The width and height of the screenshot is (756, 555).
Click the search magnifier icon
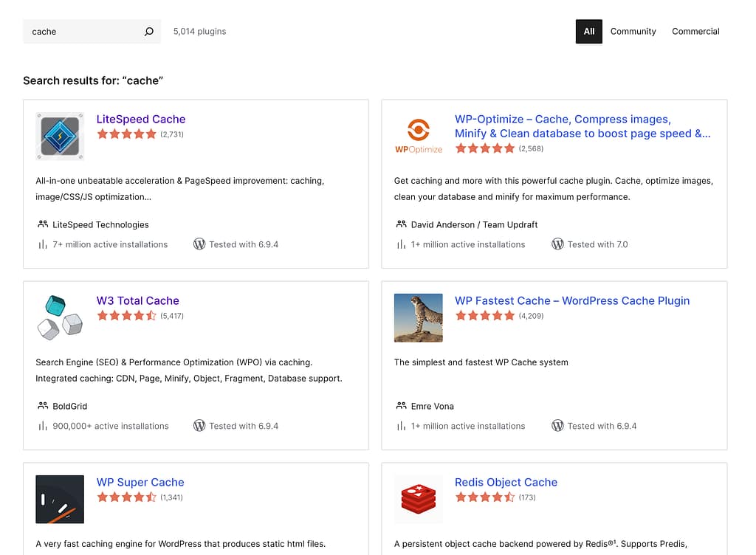tap(149, 31)
